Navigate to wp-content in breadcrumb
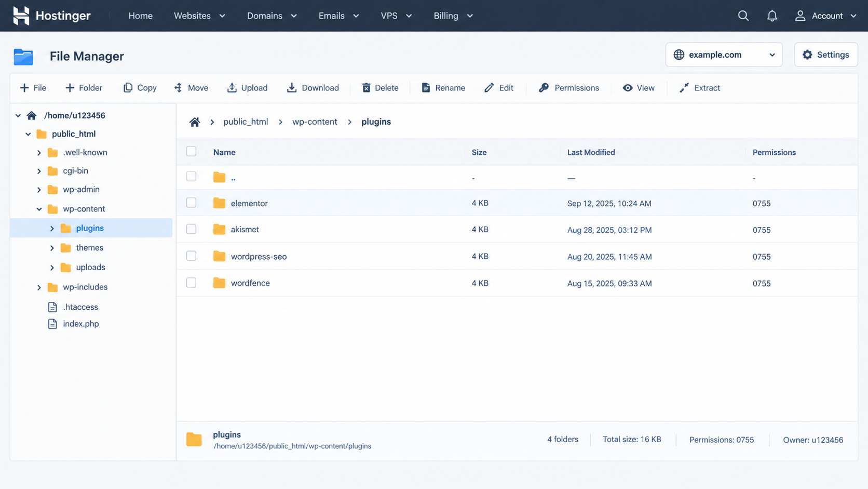868x489 pixels. click(x=315, y=122)
